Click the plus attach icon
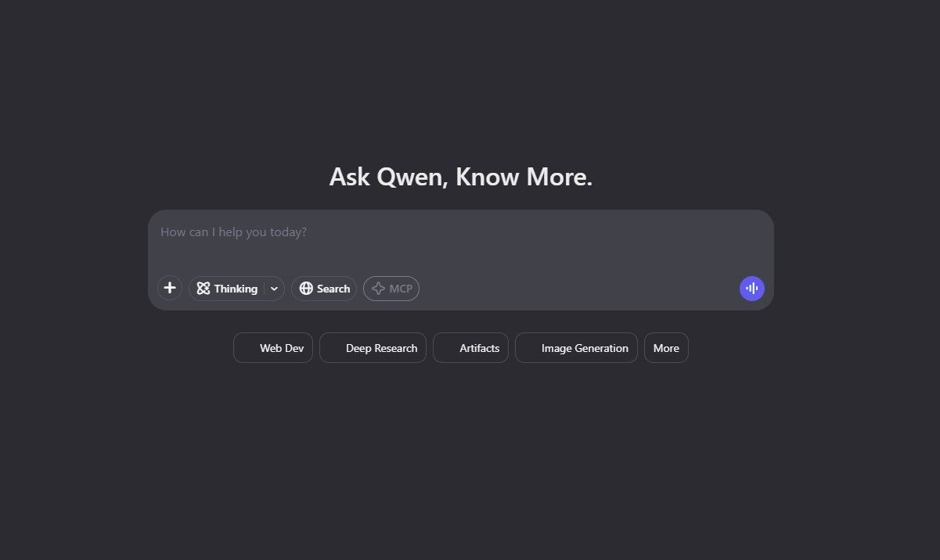The image size is (940, 560). pyautogui.click(x=170, y=289)
